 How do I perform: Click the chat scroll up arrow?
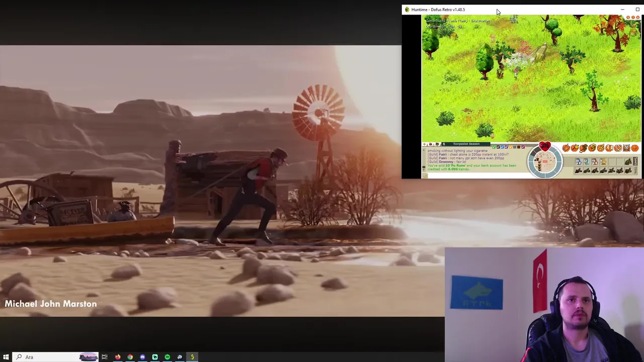pyautogui.click(x=424, y=150)
